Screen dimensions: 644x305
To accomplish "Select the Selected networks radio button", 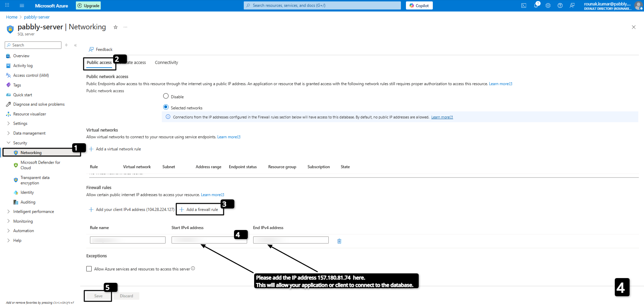I will coord(166,107).
